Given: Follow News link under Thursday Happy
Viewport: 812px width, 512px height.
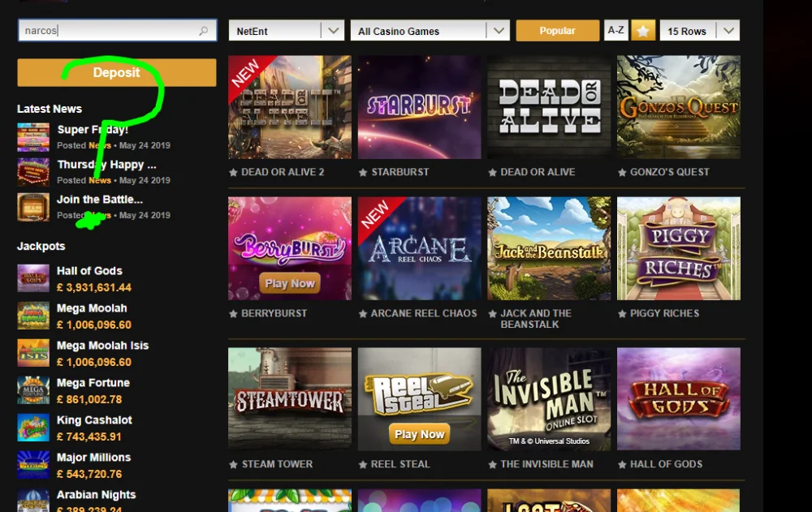Looking at the screenshot, I should coord(99,180).
